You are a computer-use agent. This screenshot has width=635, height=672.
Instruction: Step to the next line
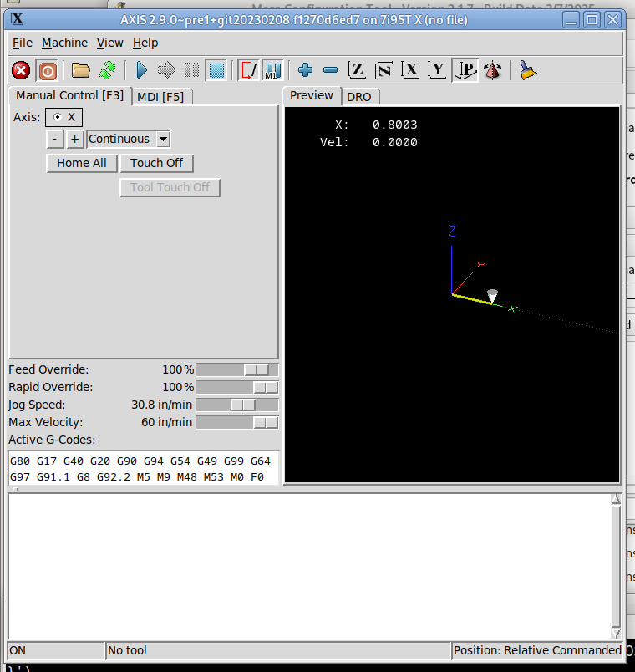166,70
